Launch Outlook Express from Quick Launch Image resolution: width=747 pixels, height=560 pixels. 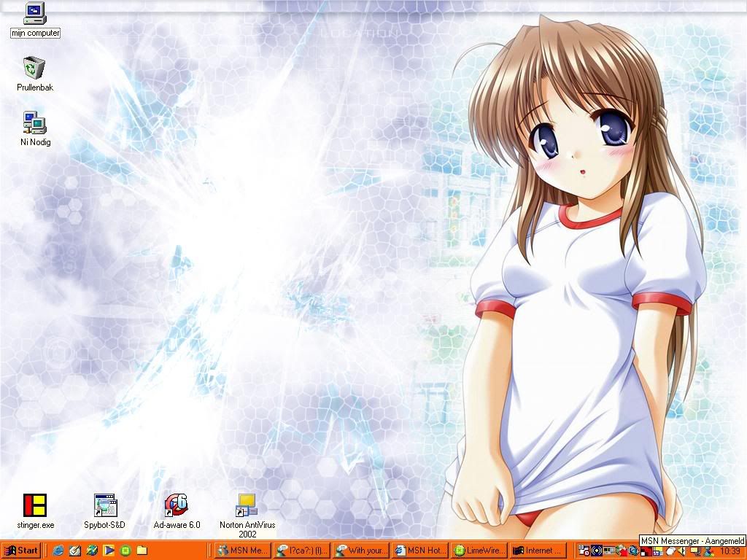click(x=75, y=551)
